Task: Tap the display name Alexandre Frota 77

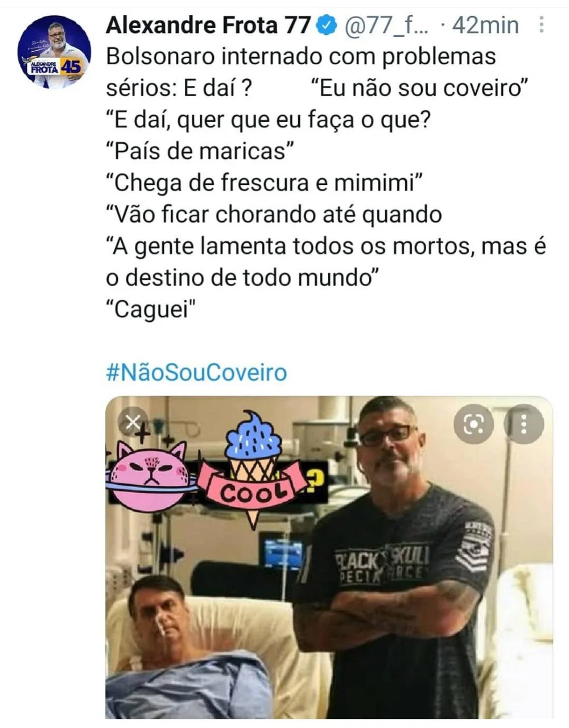Action: coord(208,25)
